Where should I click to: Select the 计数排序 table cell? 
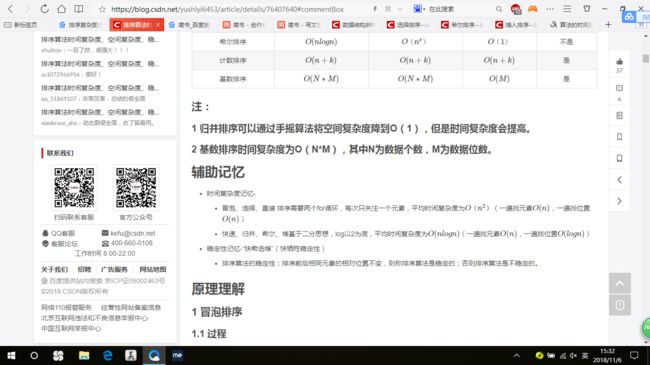[x=233, y=60]
